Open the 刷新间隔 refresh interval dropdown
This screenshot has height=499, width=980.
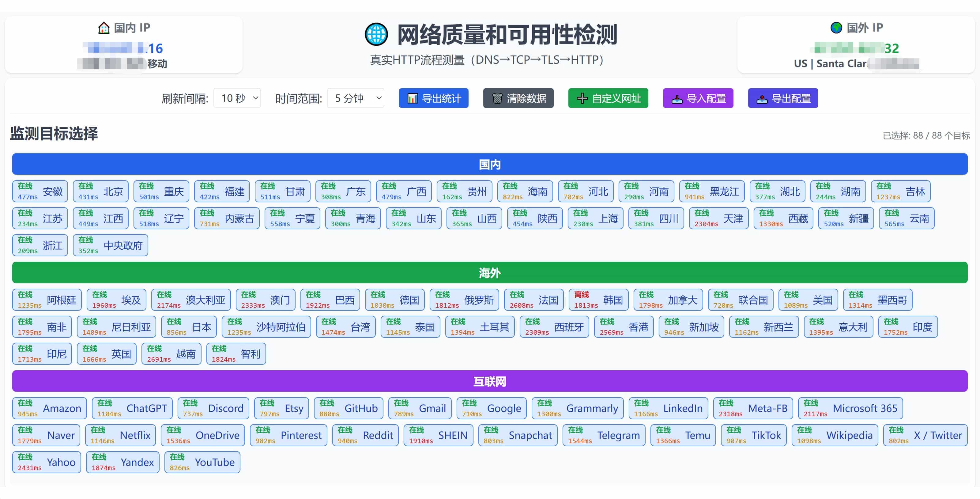[237, 98]
